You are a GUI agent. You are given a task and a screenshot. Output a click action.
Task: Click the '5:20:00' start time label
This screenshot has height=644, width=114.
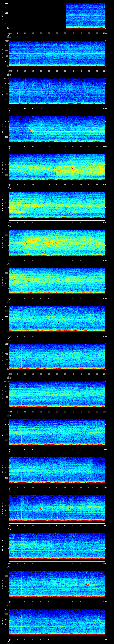click(9, 450)
